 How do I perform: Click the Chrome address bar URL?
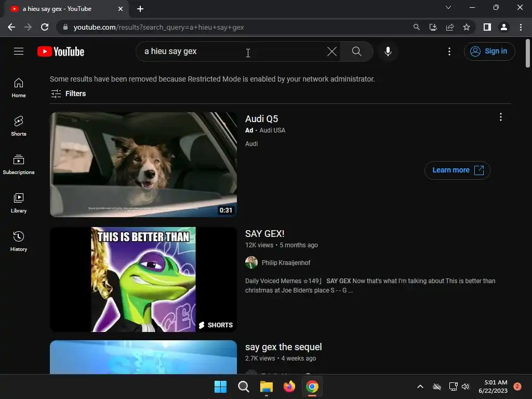pyautogui.click(x=158, y=28)
